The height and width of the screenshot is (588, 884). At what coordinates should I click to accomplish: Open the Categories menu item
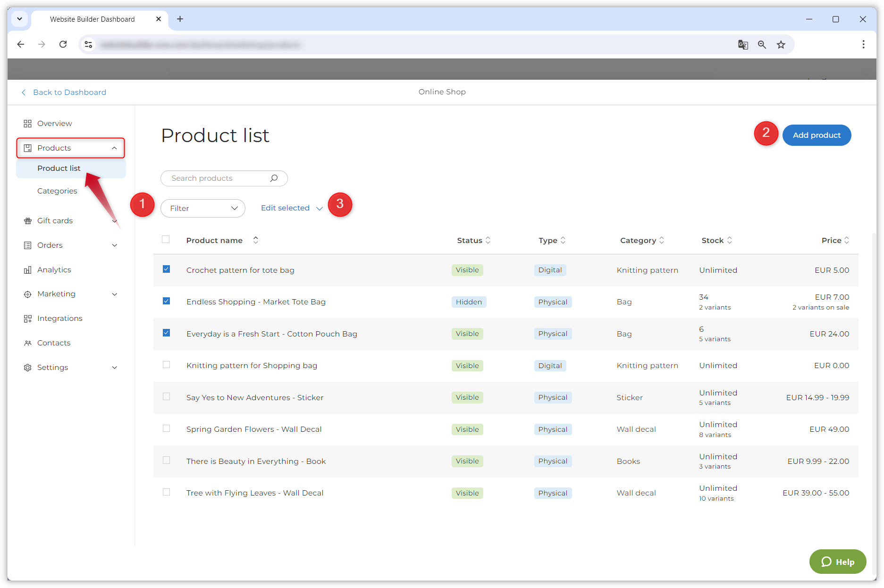coord(57,191)
